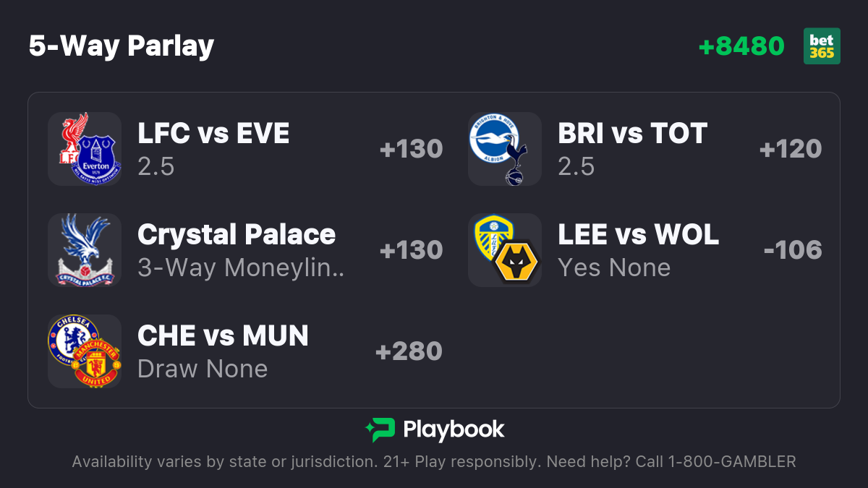Click the -106 odds for LEE vs WOL
868x488 pixels.
(793, 250)
